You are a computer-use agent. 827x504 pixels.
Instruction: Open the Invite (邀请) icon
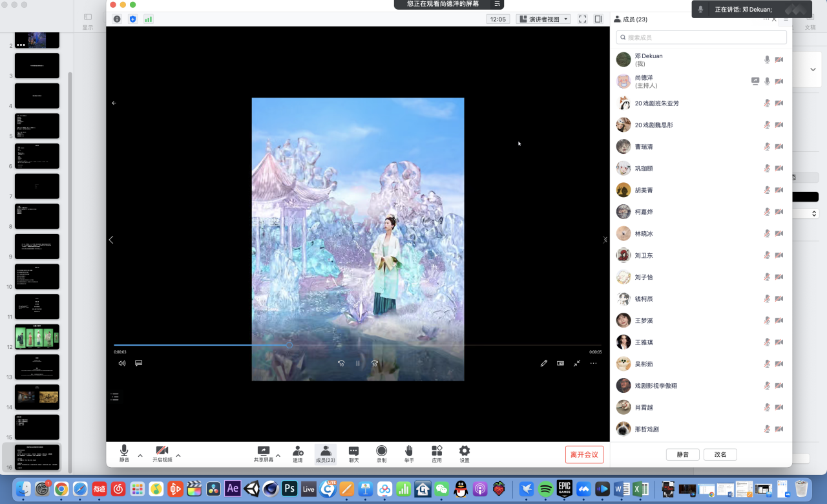pos(297,454)
